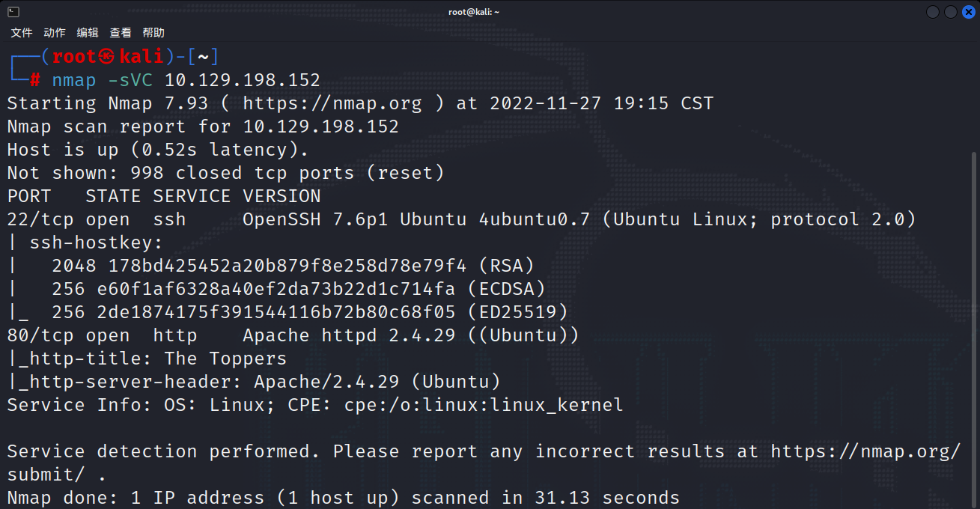980x509 pixels.
Task: Maximize the terminal using the middle round button
Action: pyautogui.click(x=950, y=12)
